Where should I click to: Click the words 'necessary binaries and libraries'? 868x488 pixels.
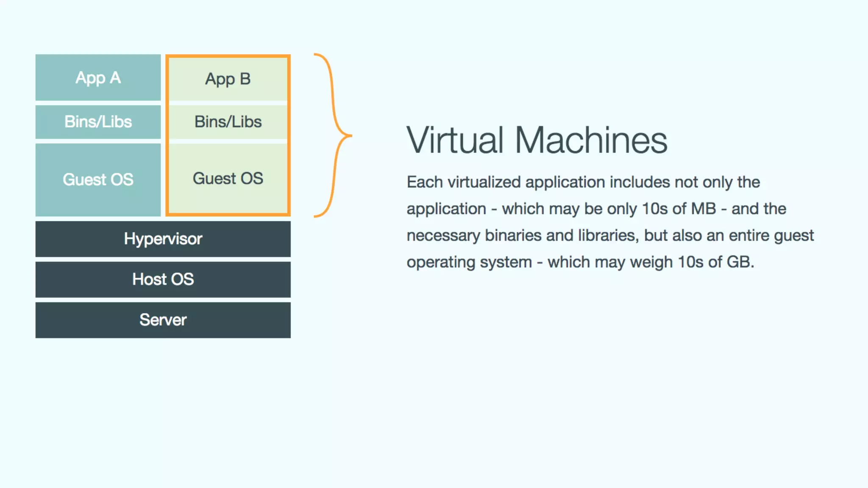point(522,236)
